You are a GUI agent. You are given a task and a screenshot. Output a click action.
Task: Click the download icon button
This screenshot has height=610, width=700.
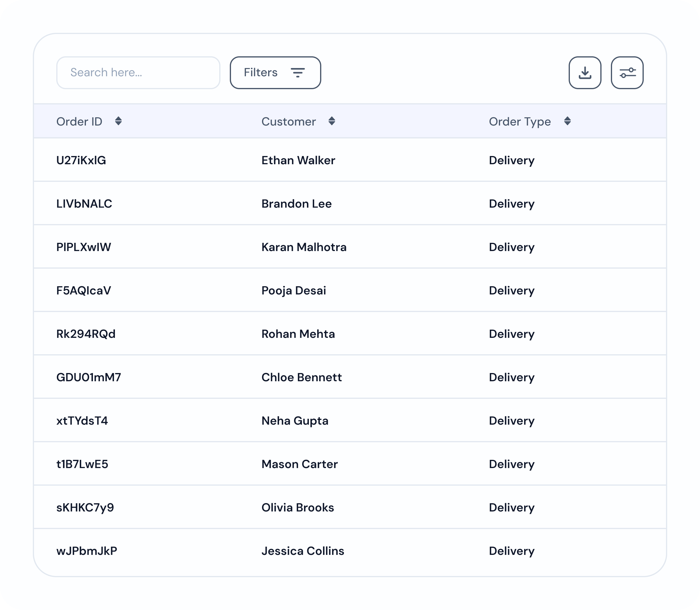(x=585, y=72)
